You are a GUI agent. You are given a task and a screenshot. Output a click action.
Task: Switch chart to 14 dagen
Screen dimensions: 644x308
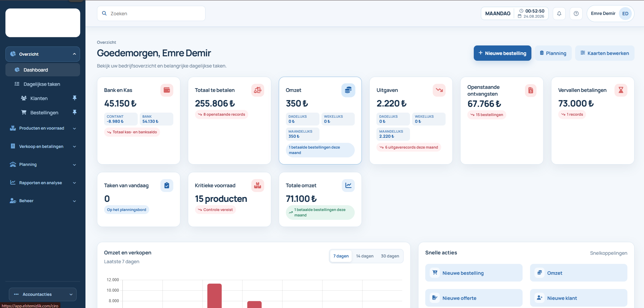click(365, 256)
